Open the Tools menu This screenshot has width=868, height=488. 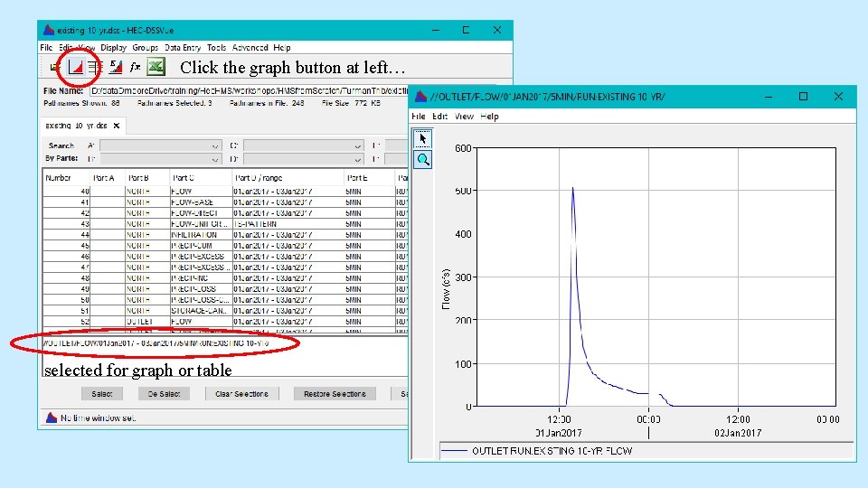tap(216, 48)
